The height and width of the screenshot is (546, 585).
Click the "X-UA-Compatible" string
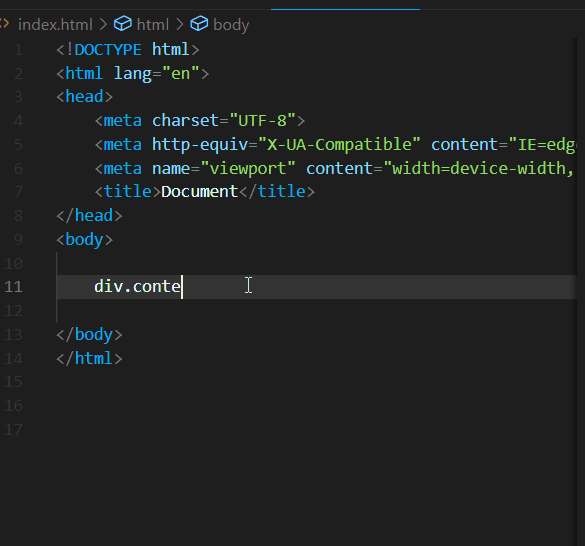click(339, 145)
